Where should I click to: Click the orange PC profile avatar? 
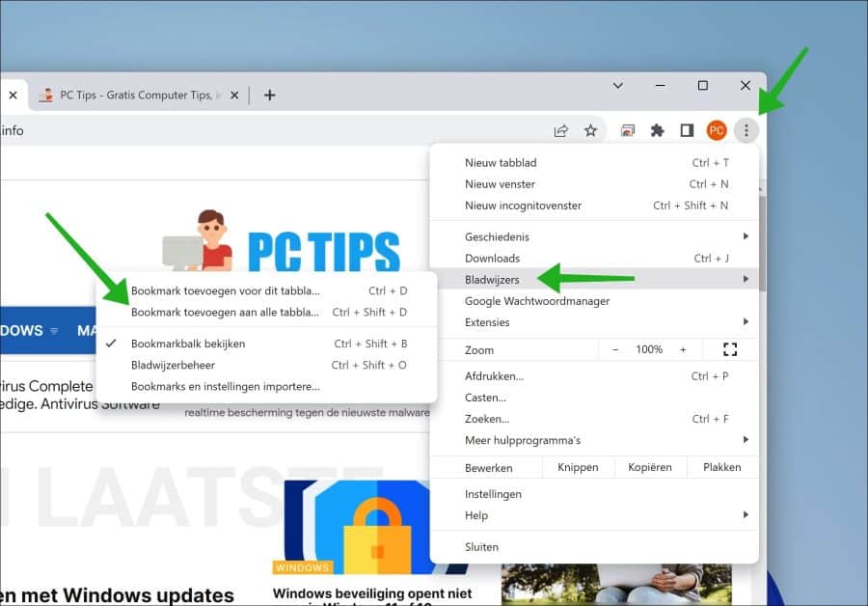(717, 130)
